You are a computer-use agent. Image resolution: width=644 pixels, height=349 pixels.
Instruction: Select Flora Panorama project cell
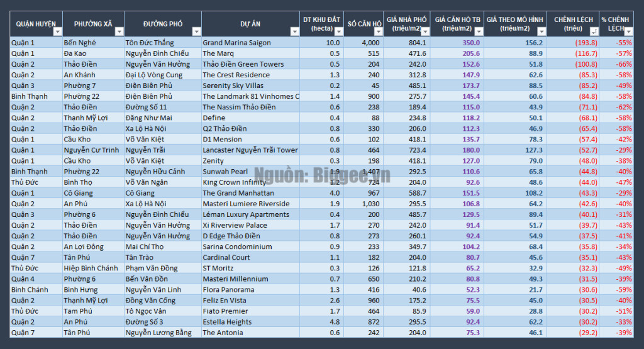[250, 289]
